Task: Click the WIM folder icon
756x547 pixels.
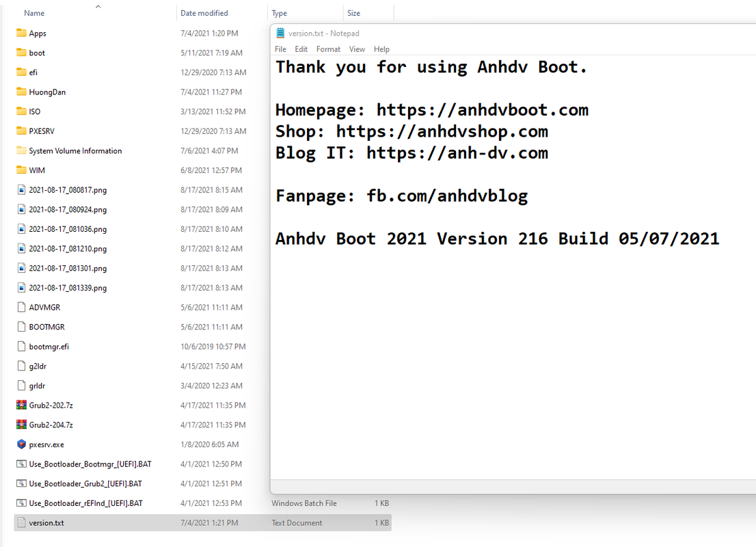Action: tap(21, 170)
